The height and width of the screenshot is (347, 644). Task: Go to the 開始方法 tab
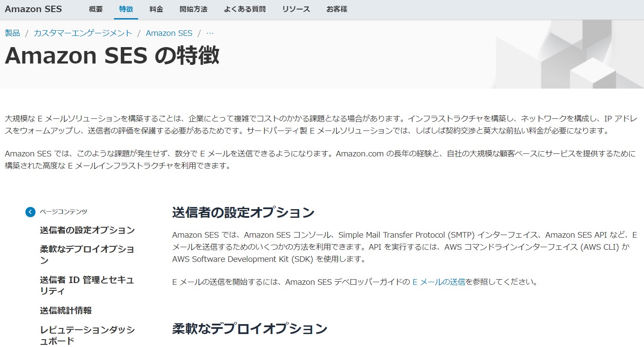pos(194,9)
